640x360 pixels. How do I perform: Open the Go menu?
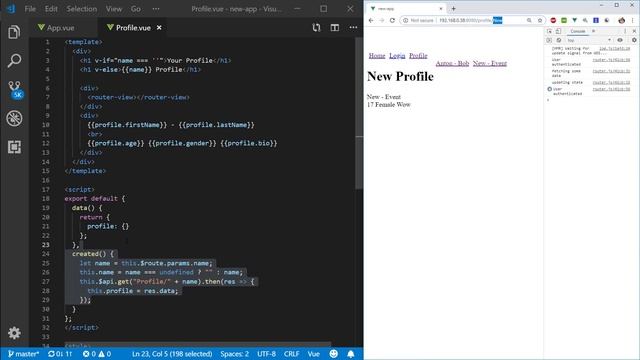coord(136,9)
